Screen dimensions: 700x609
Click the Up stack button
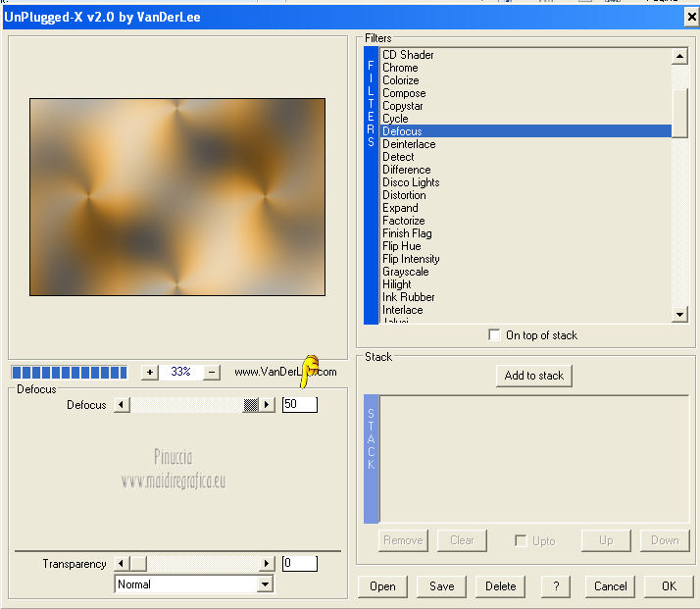606,540
